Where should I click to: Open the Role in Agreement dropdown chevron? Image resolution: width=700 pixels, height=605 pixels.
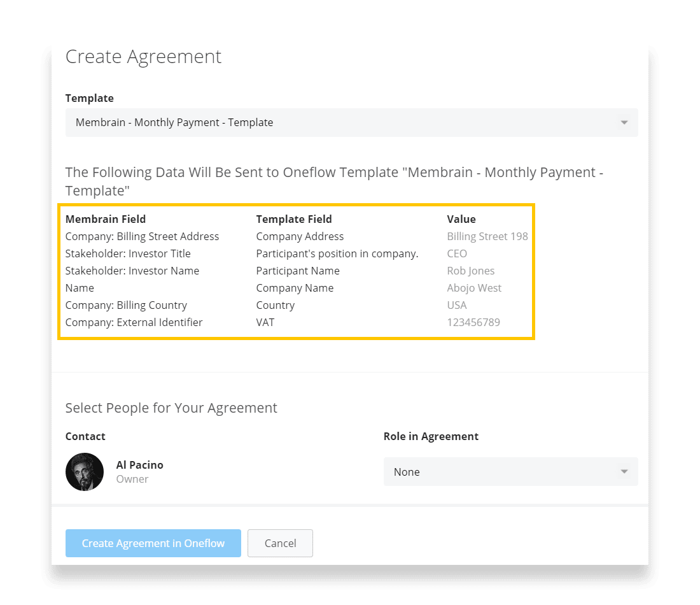click(624, 472)
